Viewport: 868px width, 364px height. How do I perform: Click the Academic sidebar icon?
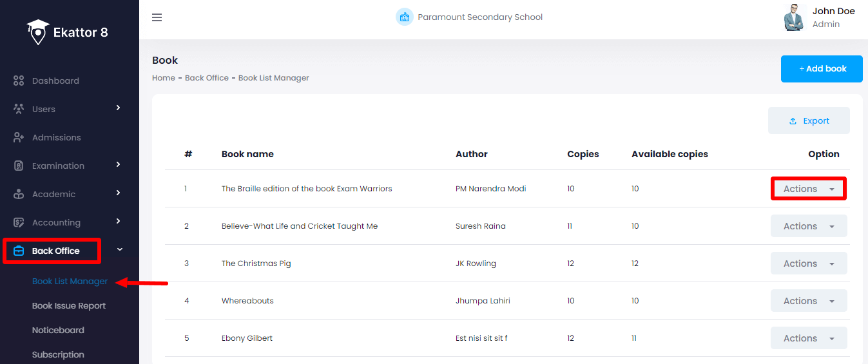19,195
